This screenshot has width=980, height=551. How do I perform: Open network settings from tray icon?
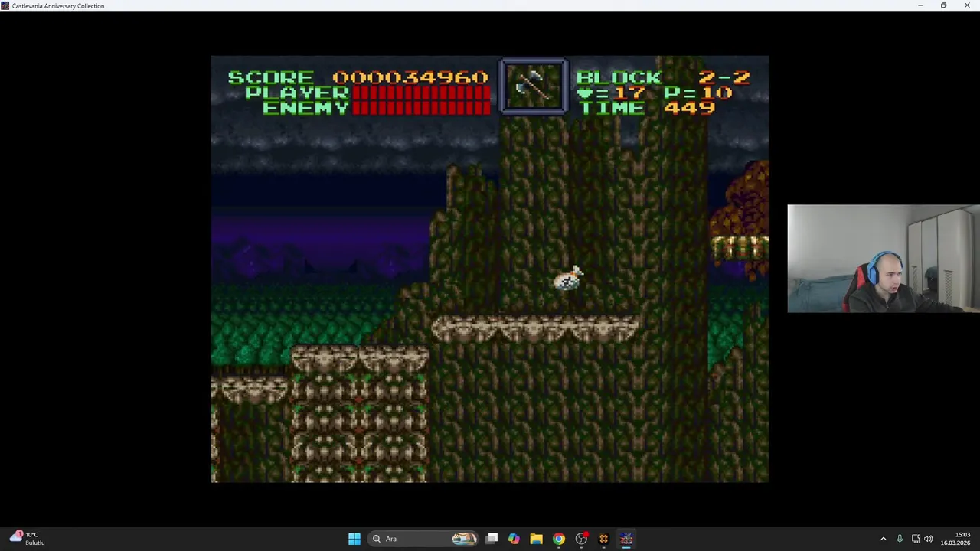916,539
